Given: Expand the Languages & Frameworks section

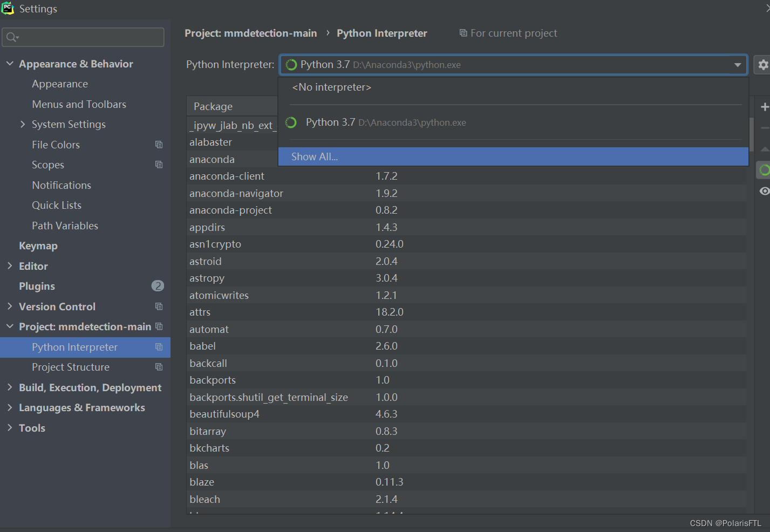Looking at the screenshot, I should (10, 407).
